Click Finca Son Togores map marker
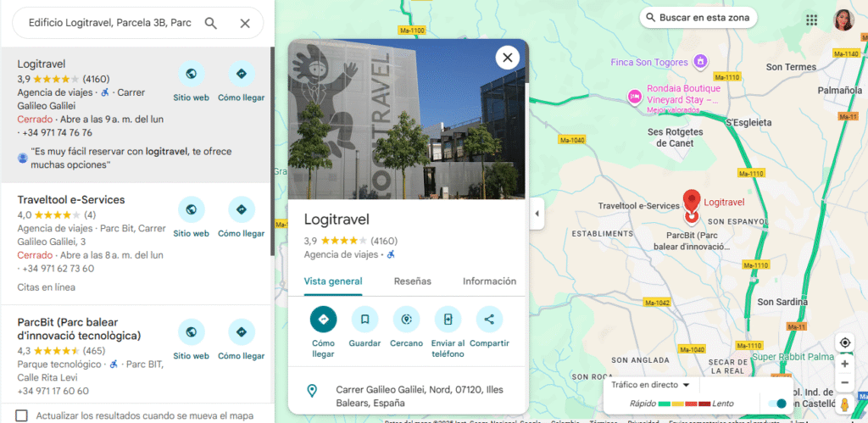The width and height of the screenshot is (868, 423). [x=700, y=61]
